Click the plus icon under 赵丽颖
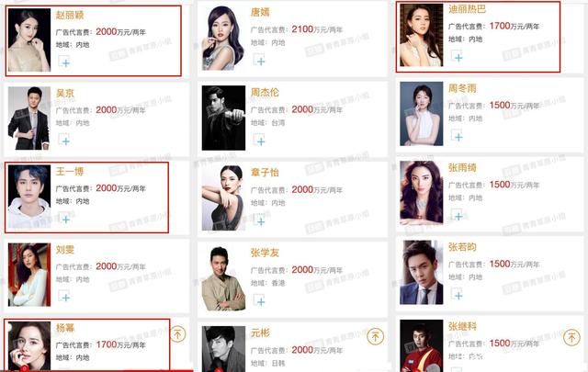588x372 pixels. [x=64, y=62]
